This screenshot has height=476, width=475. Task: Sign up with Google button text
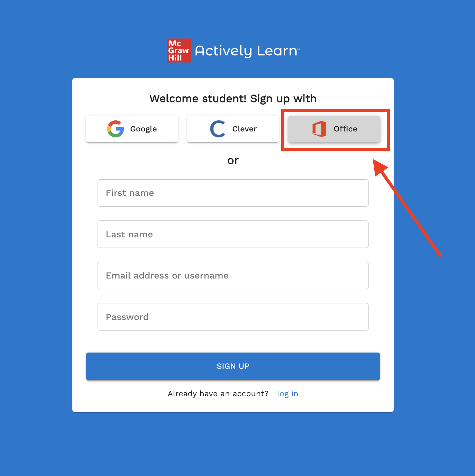pos(143,129)
